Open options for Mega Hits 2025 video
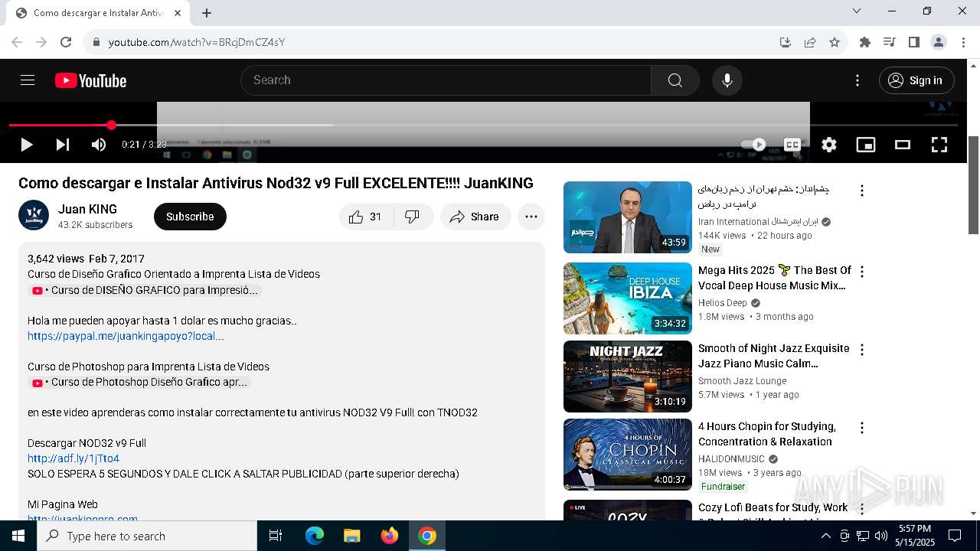The image size is (980, 551). [862, 272]
